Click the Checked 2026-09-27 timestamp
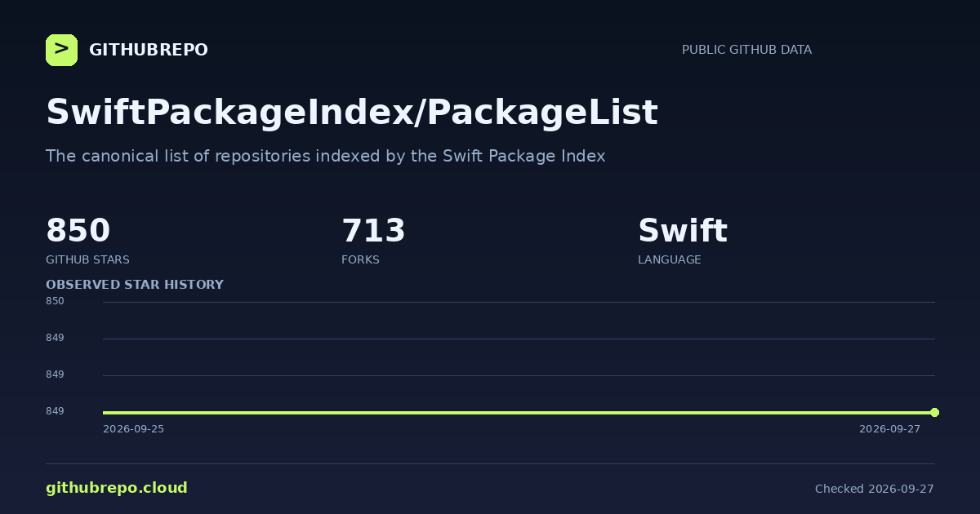Screen dimensions: 980x514 tap(875, 489)
